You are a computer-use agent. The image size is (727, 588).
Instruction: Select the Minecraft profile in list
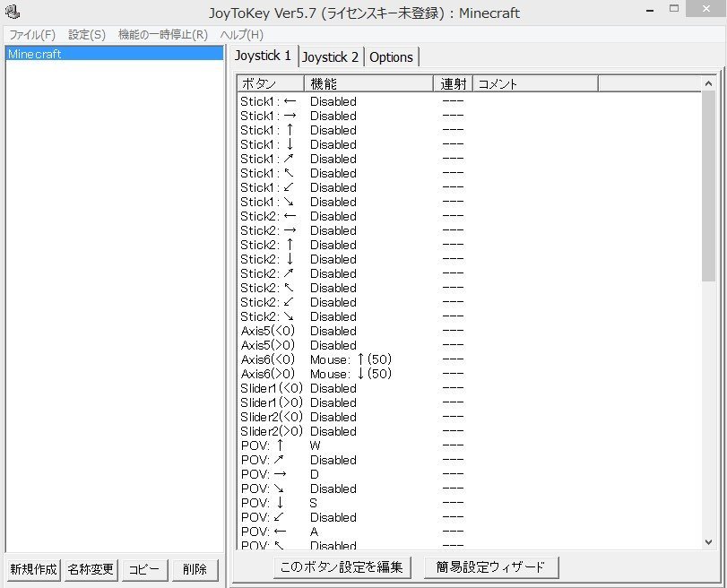click(x=35, y=54)
